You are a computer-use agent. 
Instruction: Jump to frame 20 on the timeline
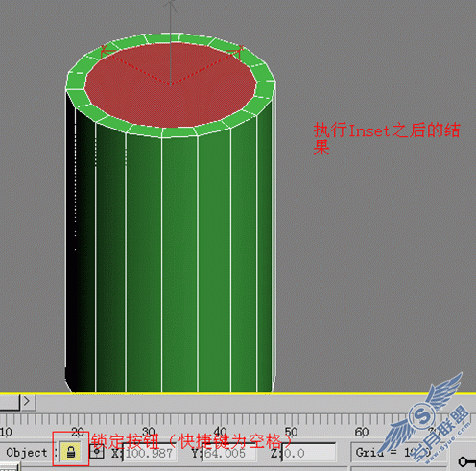(78, 432)
